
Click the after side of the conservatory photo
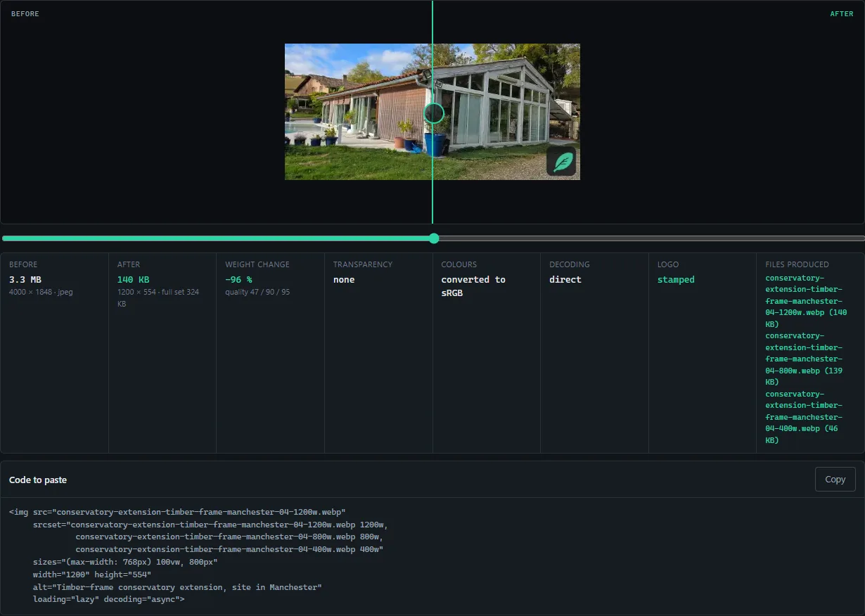pyautogui.click(x=506, y=112)
